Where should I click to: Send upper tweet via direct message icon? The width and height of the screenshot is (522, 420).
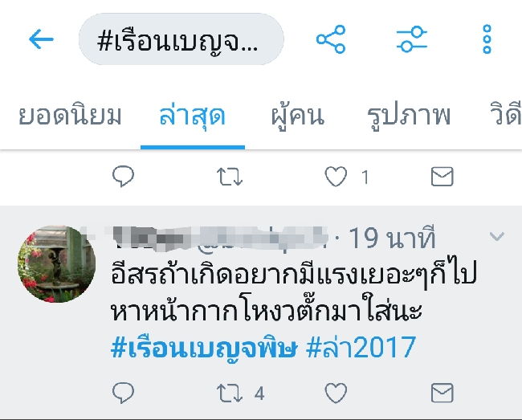pos(442,177)
